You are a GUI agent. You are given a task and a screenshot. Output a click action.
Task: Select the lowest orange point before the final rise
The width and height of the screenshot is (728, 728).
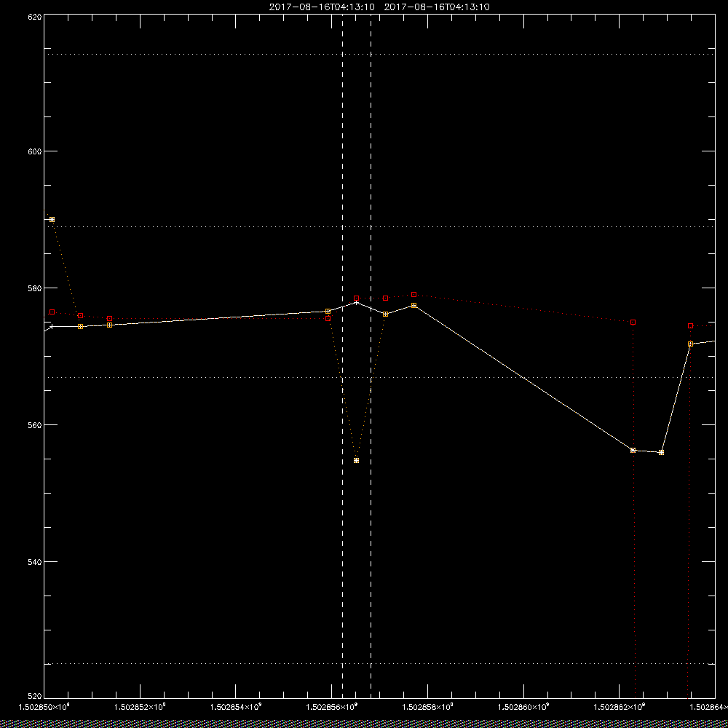pyautogui.click(x=661, y=452)
